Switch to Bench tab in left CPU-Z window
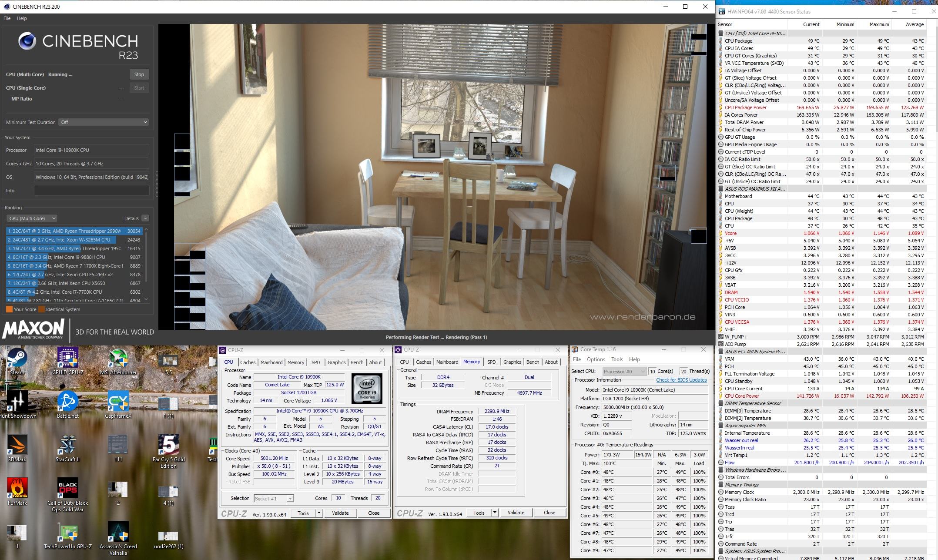This screenshot has height=560, width=938. [357, 362]
